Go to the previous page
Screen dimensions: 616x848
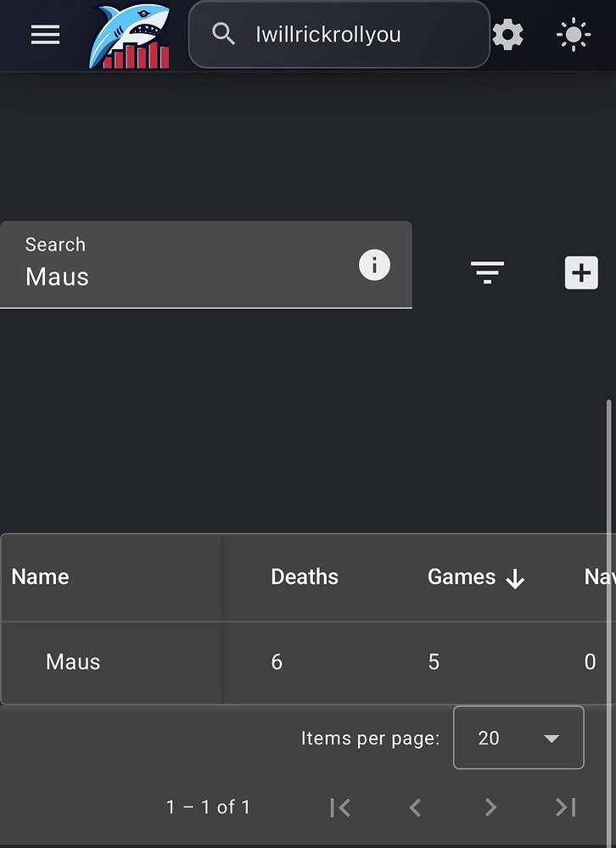point(415,807)
